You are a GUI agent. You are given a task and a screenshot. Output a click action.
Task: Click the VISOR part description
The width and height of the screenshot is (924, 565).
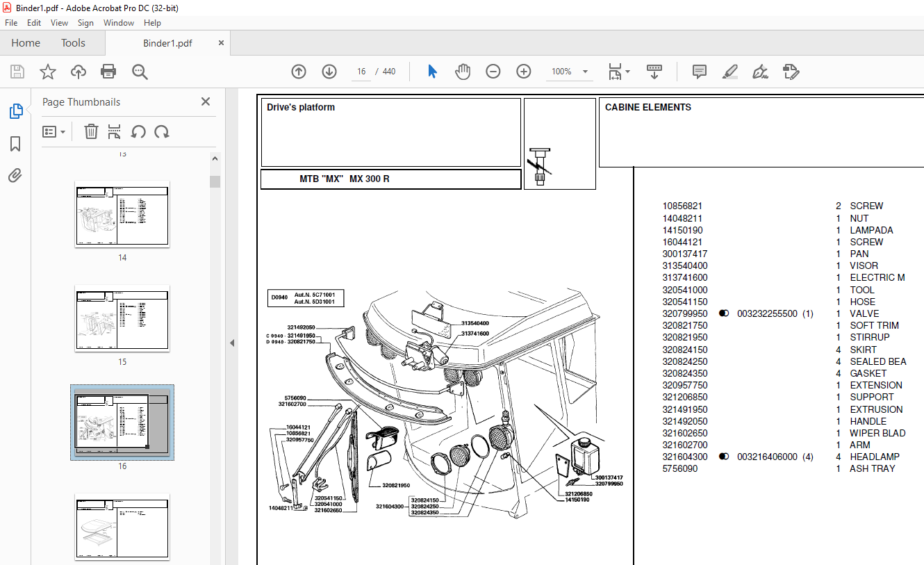864,265
